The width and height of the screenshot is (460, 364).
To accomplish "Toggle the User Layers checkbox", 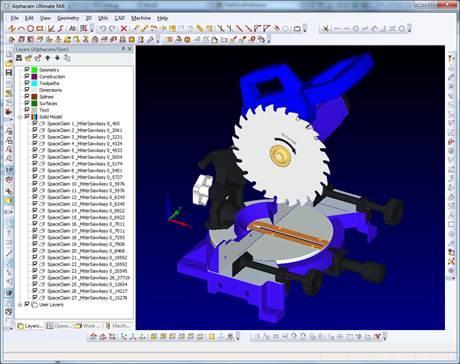I will (27, 304).
